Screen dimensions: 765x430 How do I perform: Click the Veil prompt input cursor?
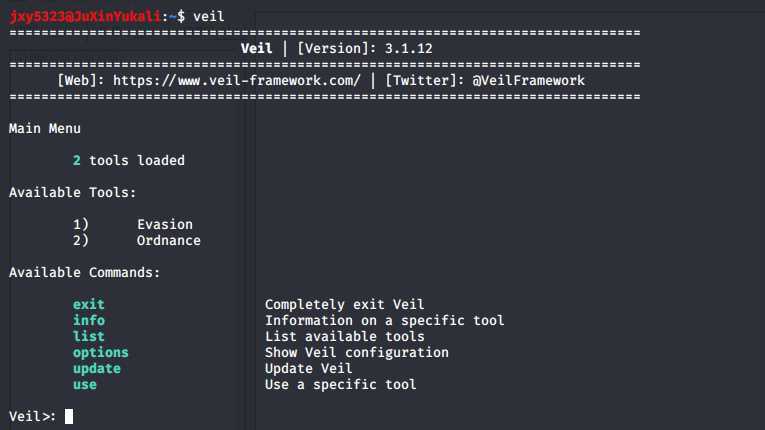69,416
